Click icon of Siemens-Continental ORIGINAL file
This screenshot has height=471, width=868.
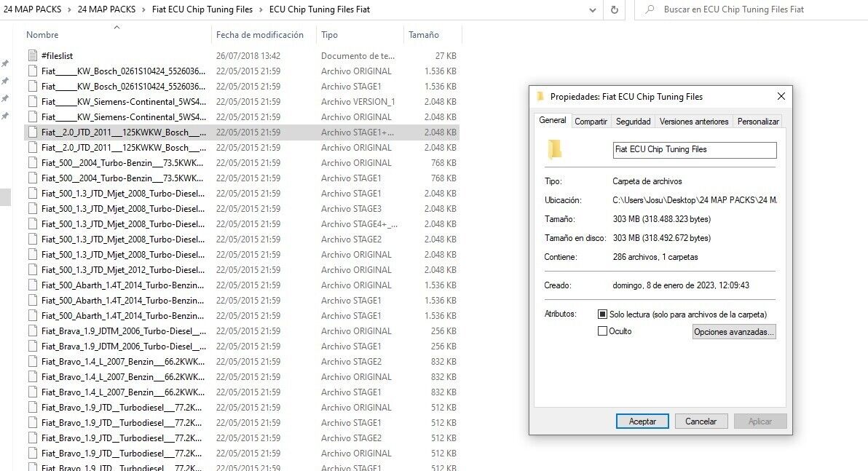pyautogui.click(x=33, y=116)
